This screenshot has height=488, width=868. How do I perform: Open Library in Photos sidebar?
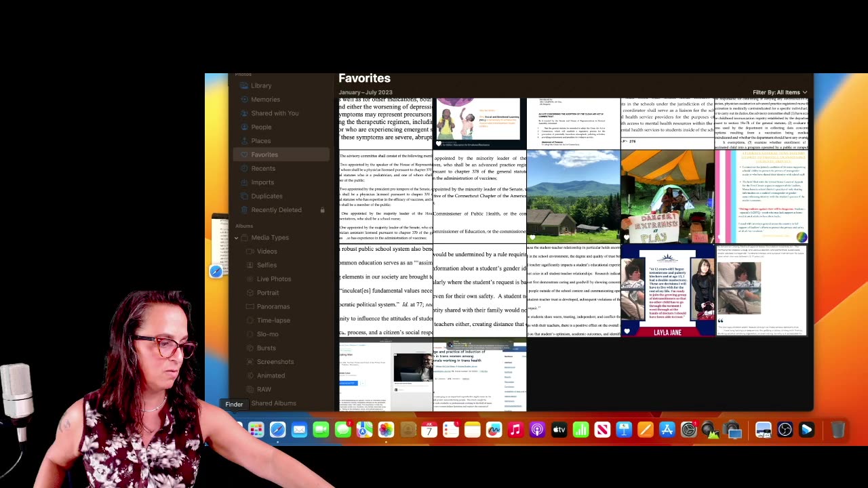[x=261, y=85]
